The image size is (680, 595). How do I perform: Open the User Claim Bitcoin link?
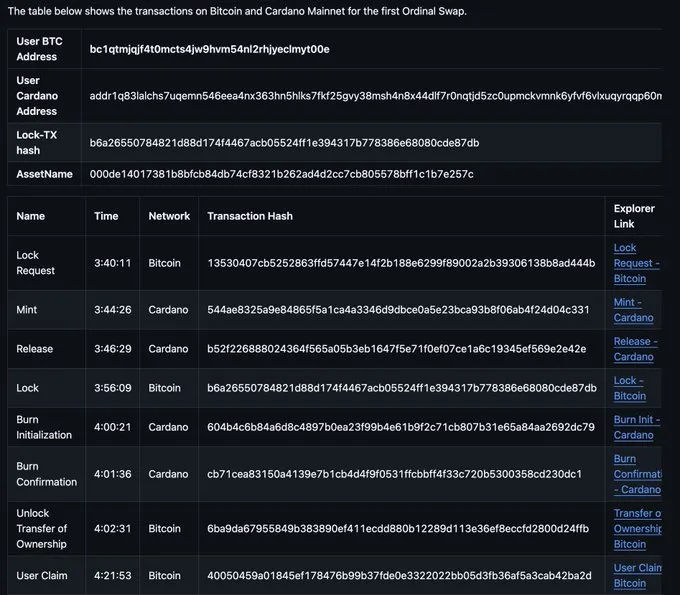(638, 575)
